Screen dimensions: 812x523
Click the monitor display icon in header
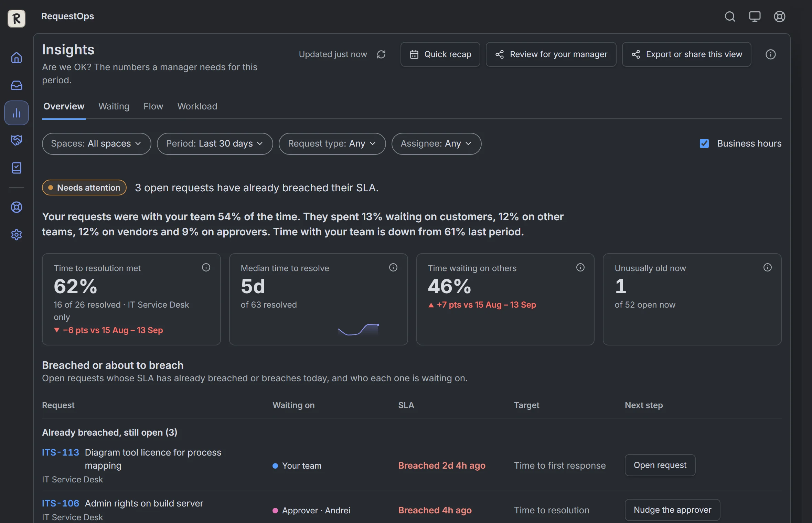click(755, 17)
